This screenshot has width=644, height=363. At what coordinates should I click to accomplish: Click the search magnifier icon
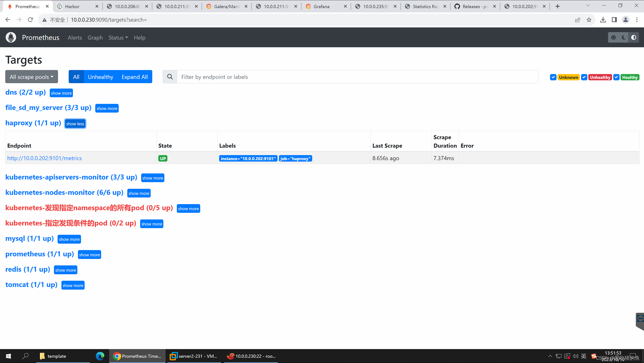[x=170, y=77]
